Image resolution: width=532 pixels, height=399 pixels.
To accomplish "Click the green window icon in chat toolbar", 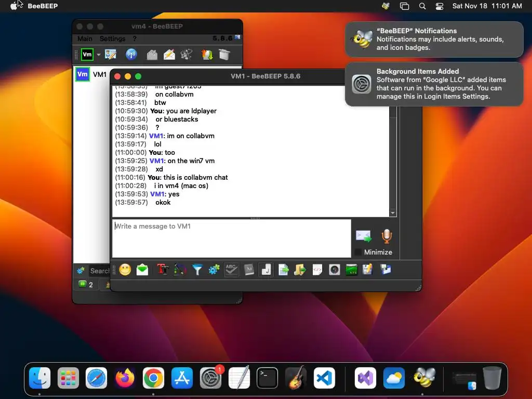I will [352, 270].
